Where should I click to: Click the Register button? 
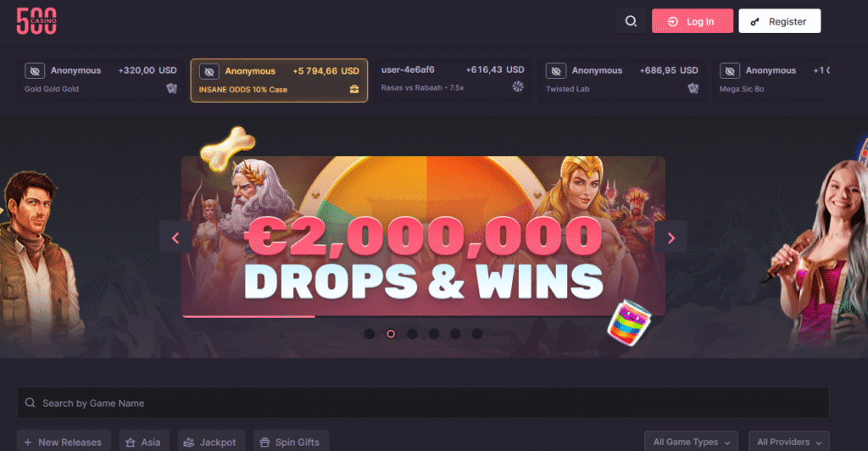tap(780, 21)
